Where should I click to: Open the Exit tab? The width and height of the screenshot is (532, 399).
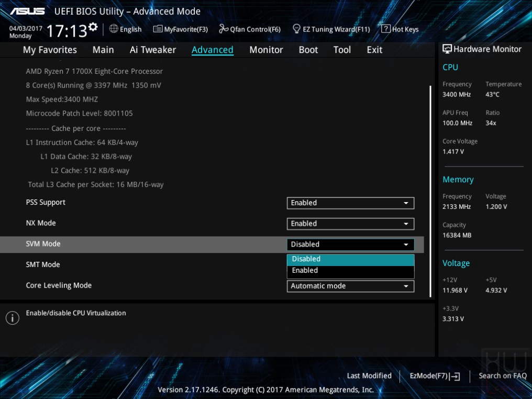374,50
